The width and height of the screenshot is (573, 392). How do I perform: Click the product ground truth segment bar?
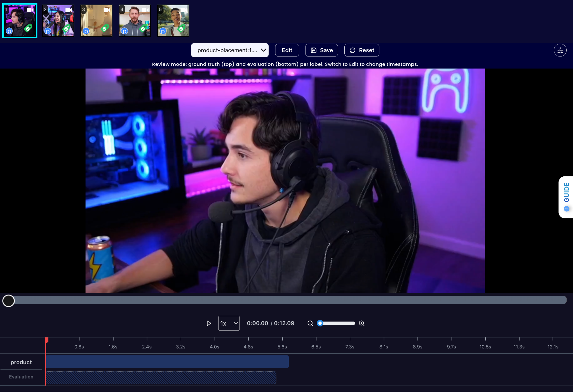tap(167, 362)
